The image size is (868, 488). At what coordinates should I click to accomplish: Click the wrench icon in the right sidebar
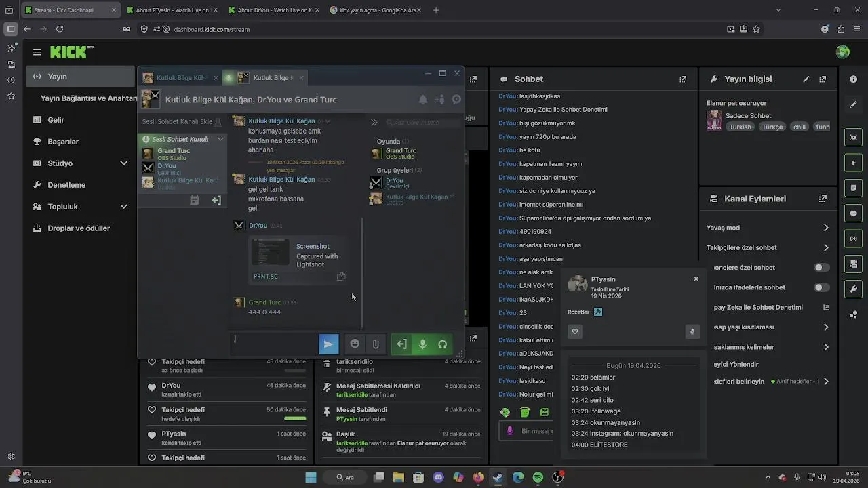854,289
